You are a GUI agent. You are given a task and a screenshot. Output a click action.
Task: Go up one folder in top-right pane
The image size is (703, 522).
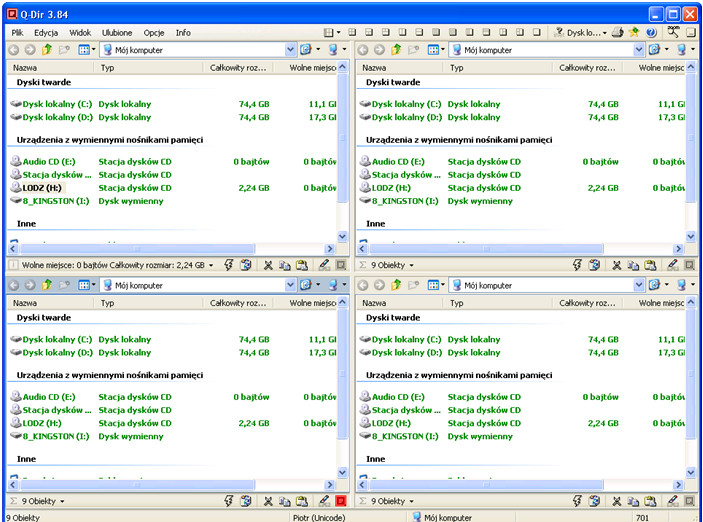[x=396, y=50]
